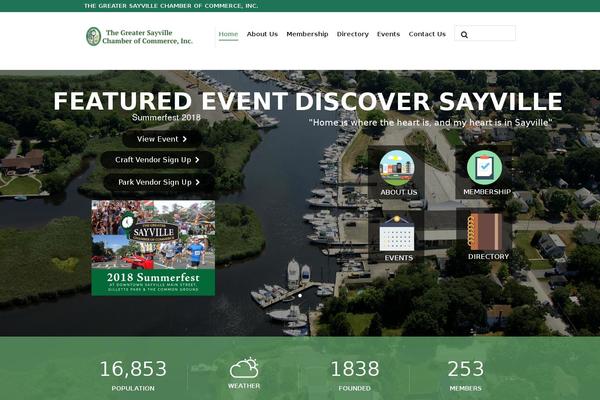Click the "Home is where the heart is" quote
Image resolution: width=600 pixels, height=400 pixels.
(431, 122)
